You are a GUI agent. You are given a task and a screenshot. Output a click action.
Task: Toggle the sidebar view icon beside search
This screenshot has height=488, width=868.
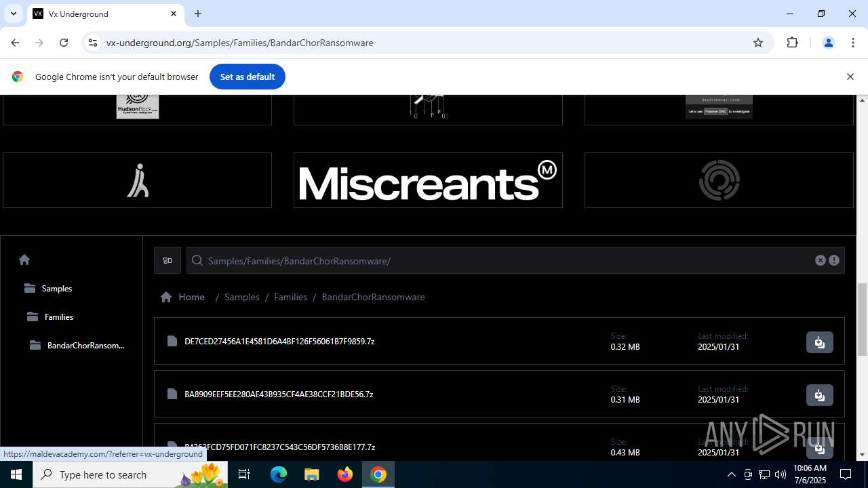point(167,260)
